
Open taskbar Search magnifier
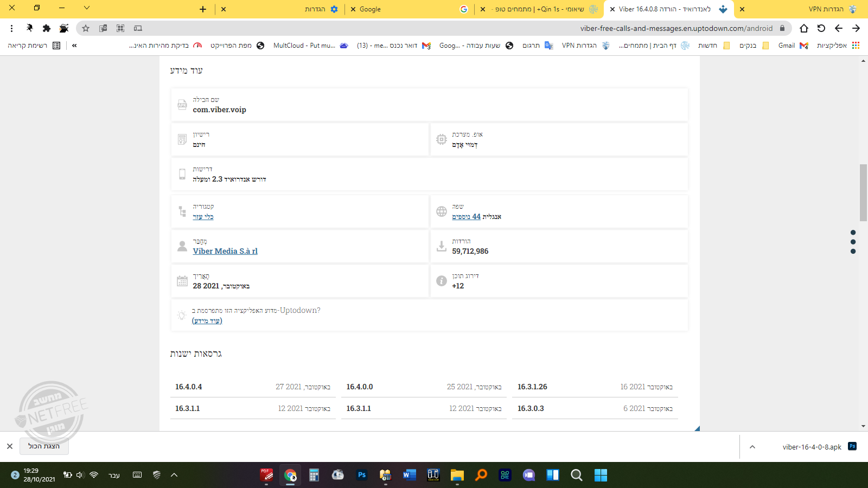point(577,475)
